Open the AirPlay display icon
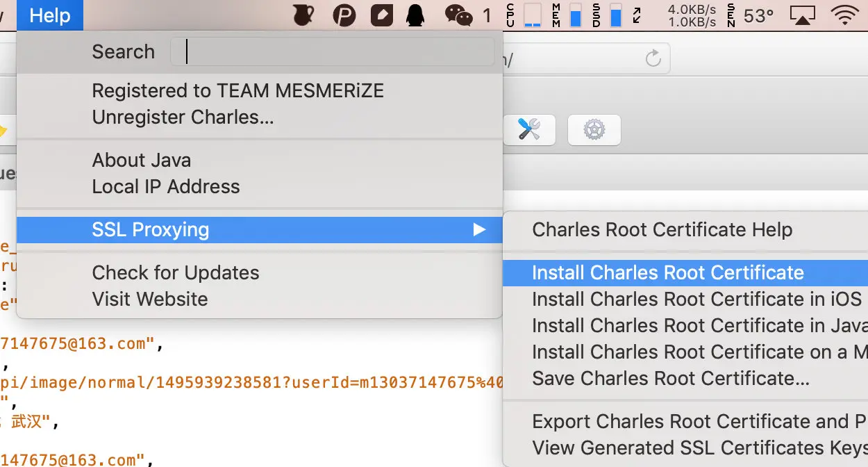Viewport: 868px width, 467px height. pyautogui.click(x=803, y=15)
